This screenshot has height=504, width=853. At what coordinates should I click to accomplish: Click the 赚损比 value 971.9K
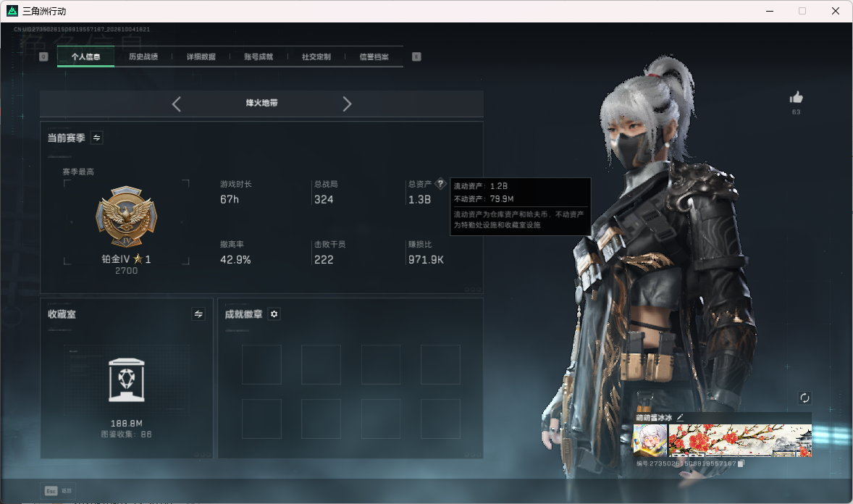click(426, 260)
